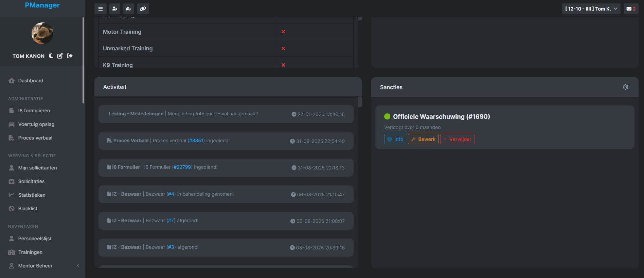Open Proces verbaal link #3851

[196, 141]
